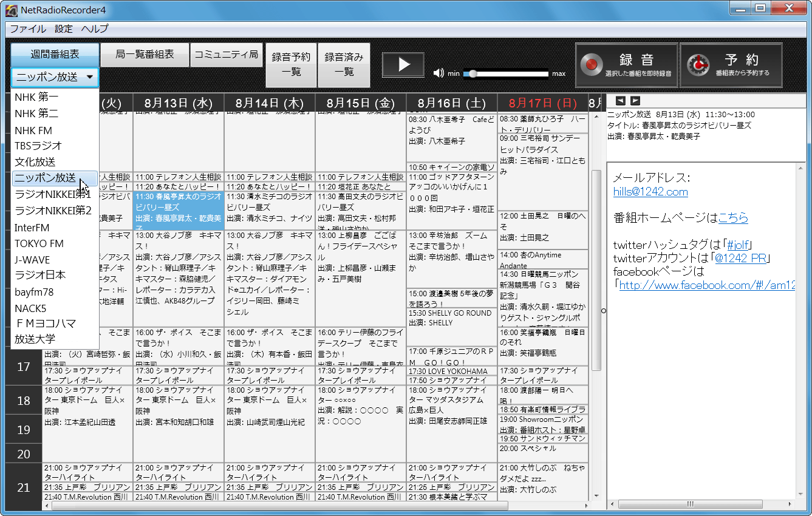Viewport: 812px width, 516px height.
Task: Click the 予約 schedule reservation button
Action: [731, 66]
